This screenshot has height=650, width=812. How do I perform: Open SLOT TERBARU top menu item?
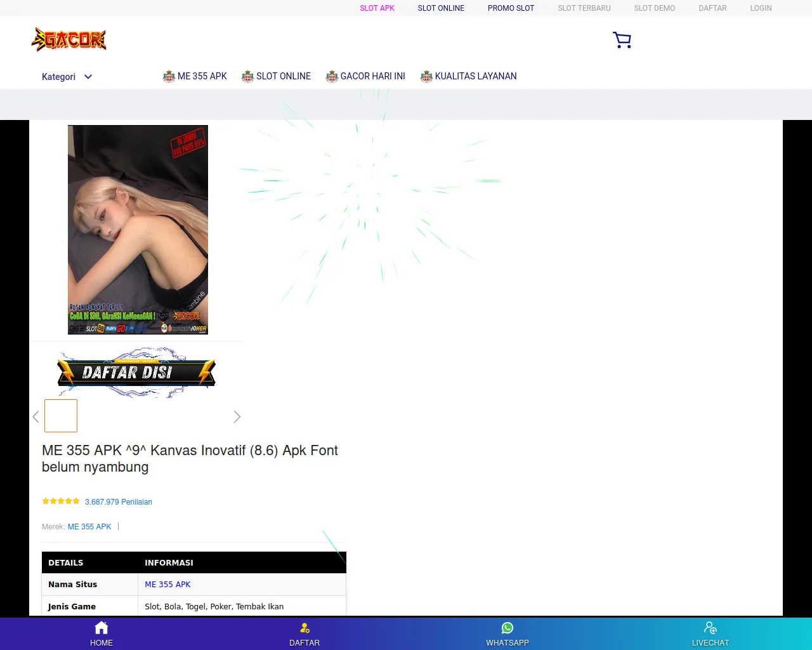click(584, 8)
